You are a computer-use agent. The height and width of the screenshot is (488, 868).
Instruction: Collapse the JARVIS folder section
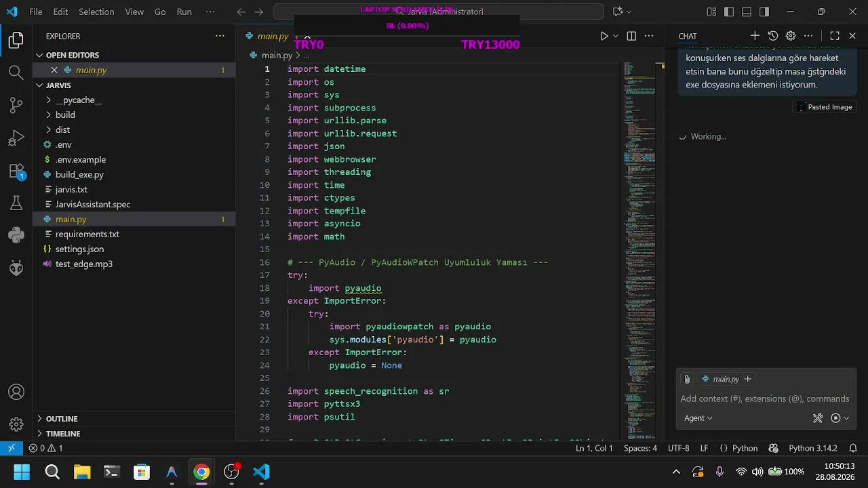[134, 85]
